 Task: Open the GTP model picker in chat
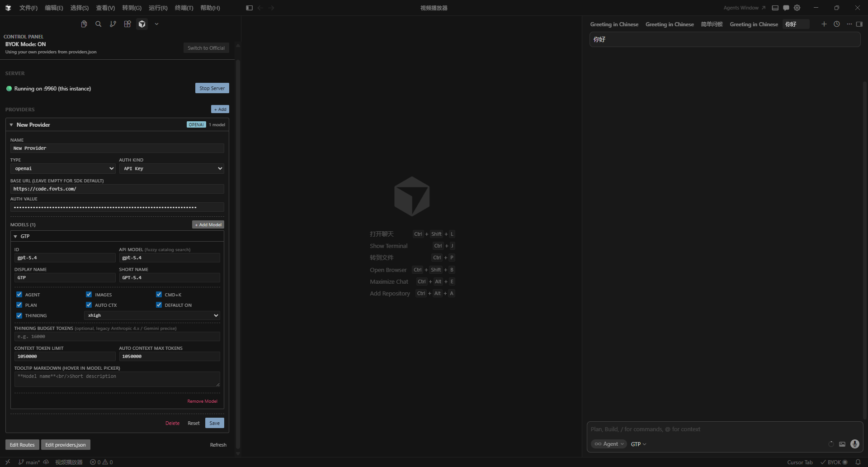coord(638,444)
